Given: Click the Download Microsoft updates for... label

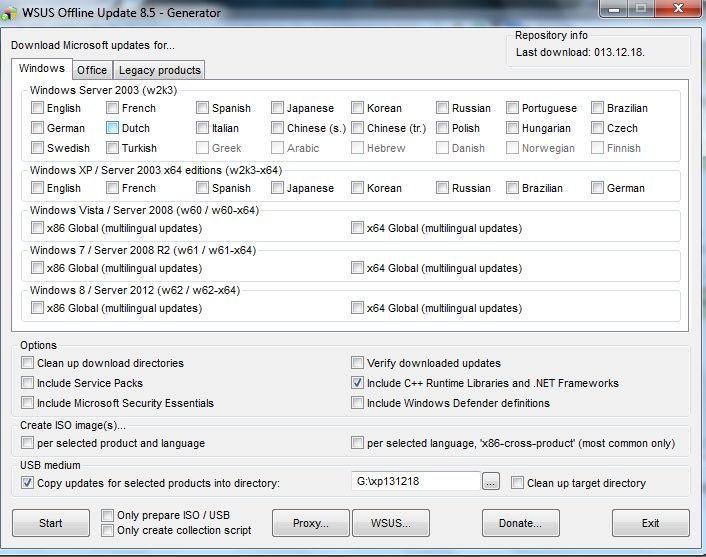Looking at the screenshot, I should coord(93,45).
